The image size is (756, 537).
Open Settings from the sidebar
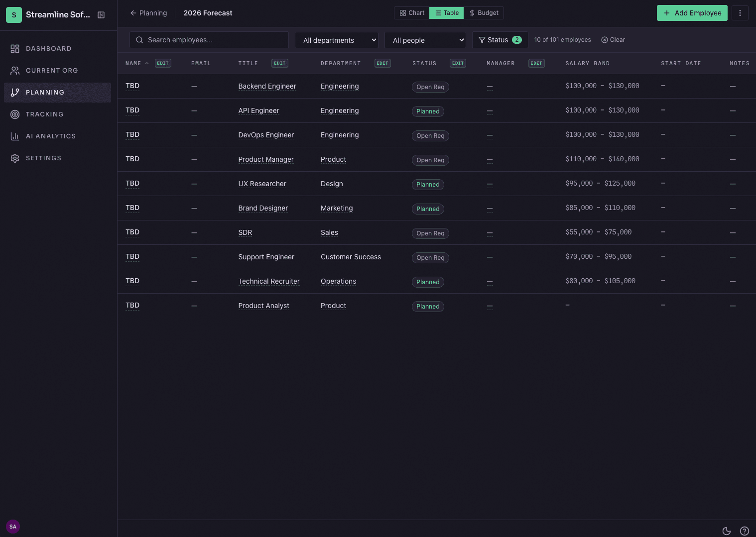pyautogui.click(x=57, y=158)
